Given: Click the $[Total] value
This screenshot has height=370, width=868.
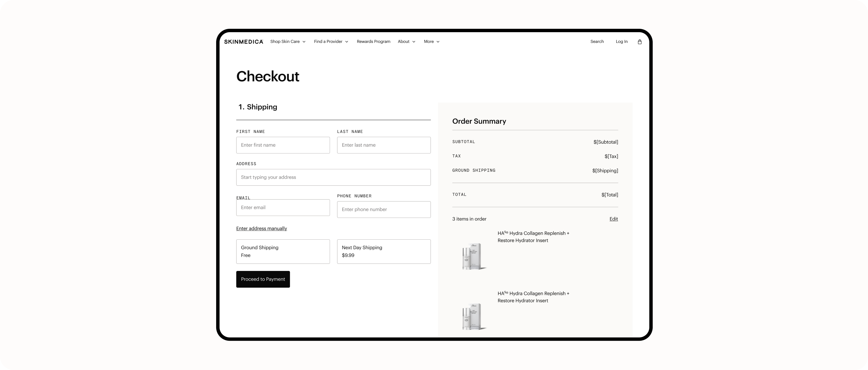Looking at the screenshot, I should (x=609, y=195).
